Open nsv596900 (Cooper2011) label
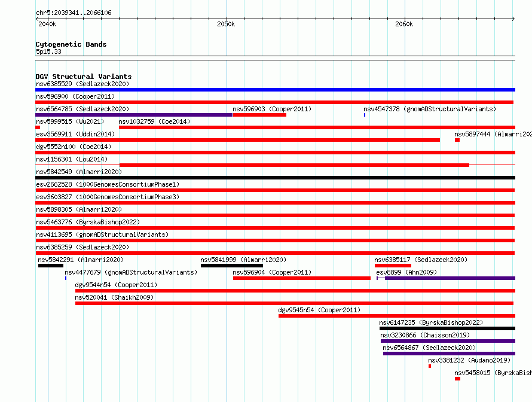This screenshot has width=532, height=402. pyautogui.click(x=75, y=96)
